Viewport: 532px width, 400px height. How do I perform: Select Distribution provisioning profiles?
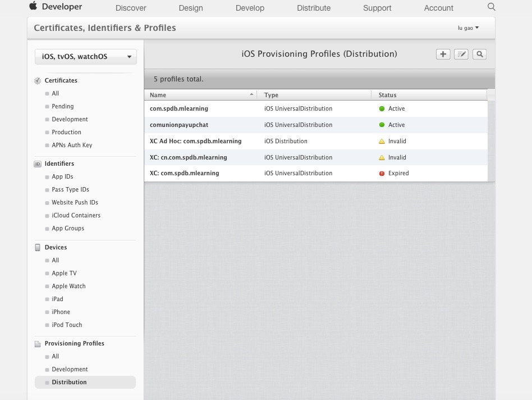pyautogui.click(x=85, y=383)
